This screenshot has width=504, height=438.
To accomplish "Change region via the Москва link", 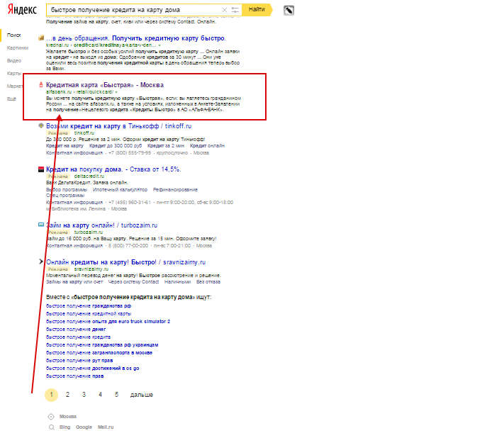I will (68, 417).
